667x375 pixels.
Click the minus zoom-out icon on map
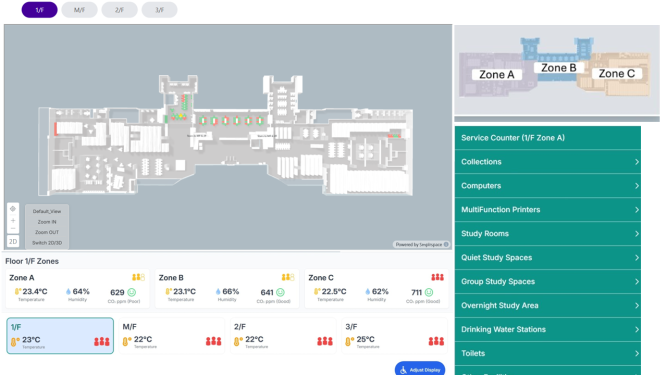point(13,229)
